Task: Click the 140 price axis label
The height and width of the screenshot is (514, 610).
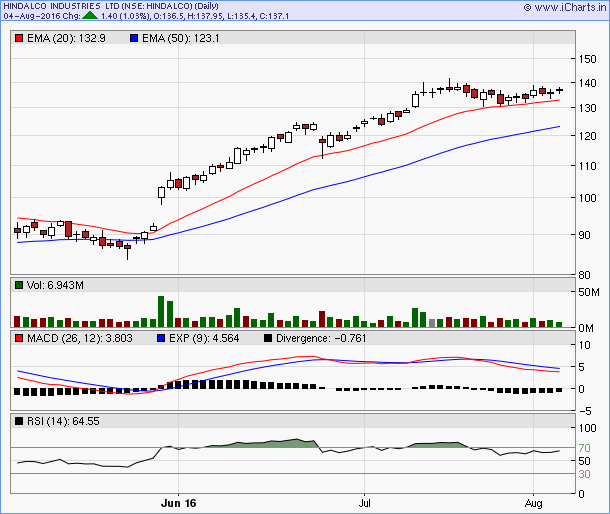Action: [x=587, y=83]
